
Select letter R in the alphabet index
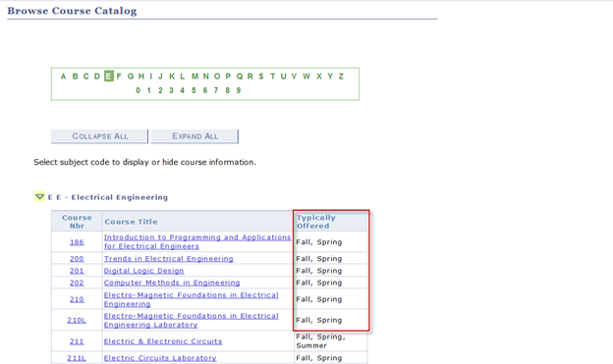coord(251,77)
